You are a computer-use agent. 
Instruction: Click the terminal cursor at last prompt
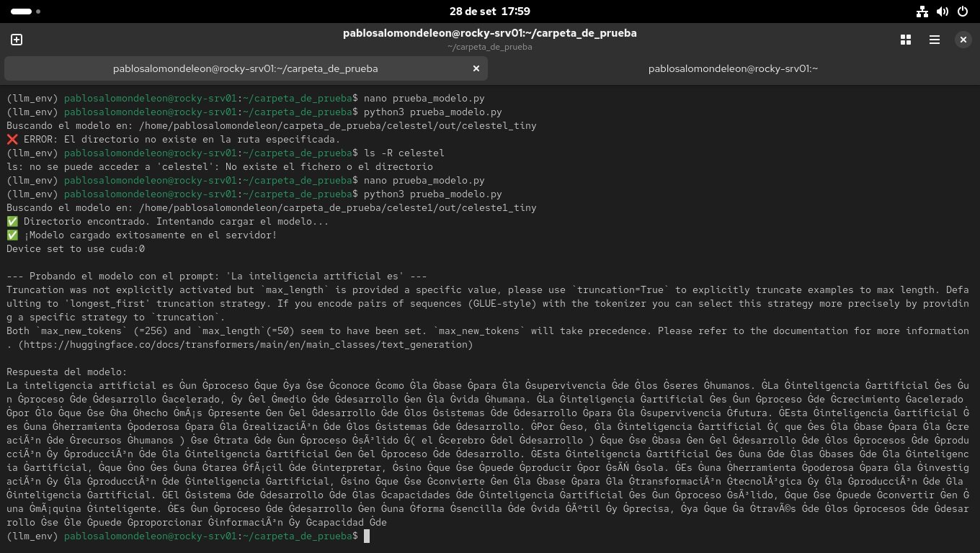click(367, 536)
